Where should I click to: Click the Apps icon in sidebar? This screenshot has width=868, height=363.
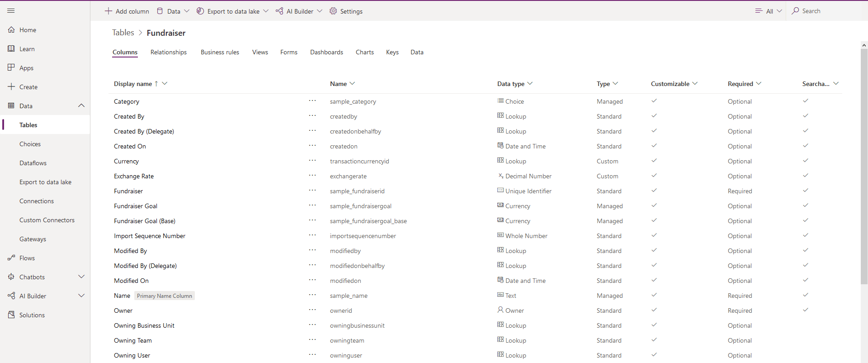[x=11, y=68]
